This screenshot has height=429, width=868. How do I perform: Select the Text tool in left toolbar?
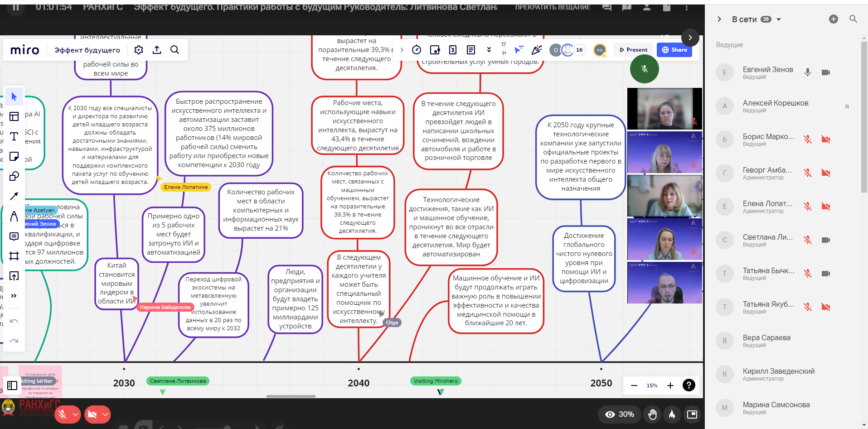(x=14, y=136)
